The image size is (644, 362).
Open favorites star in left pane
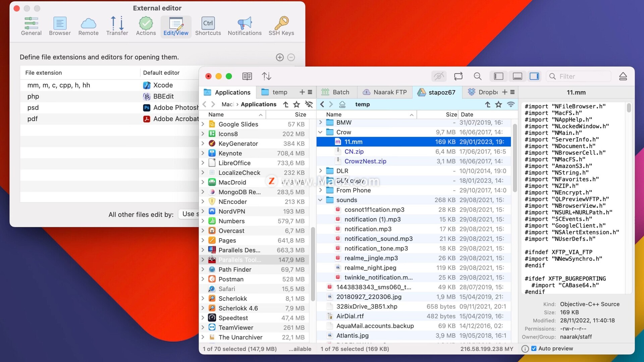[297, 105]
